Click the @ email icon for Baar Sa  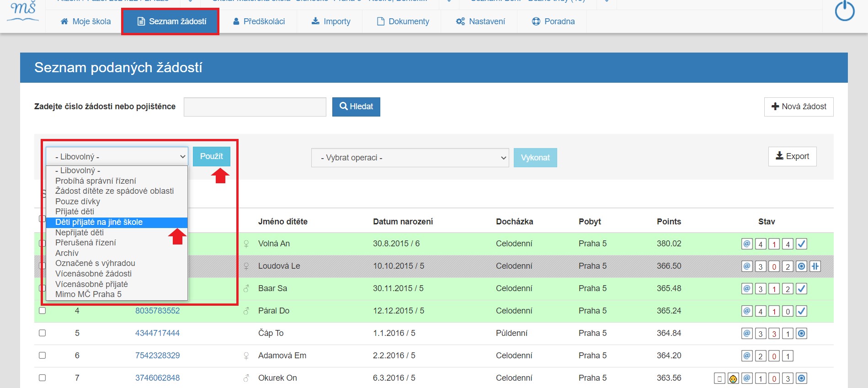pos(747,288)
